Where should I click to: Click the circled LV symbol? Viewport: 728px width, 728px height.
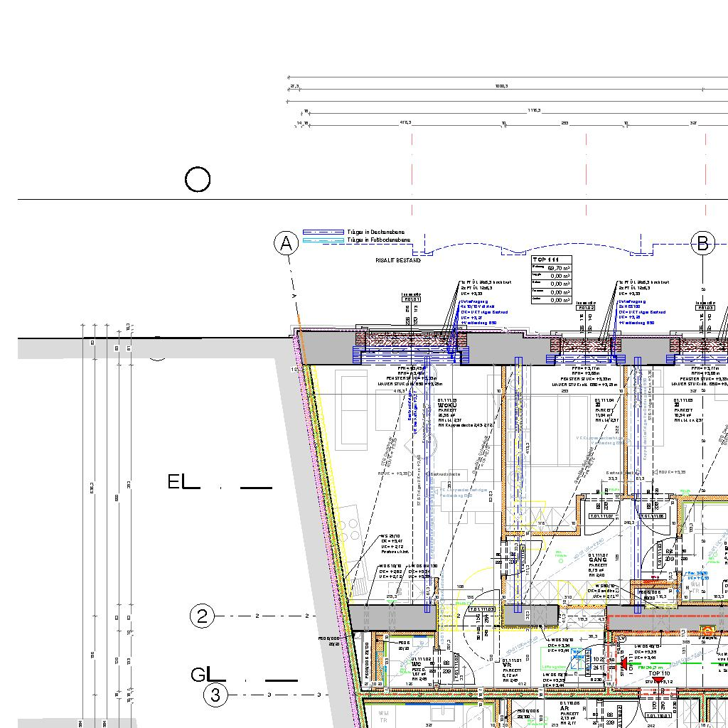coord(622,639)
